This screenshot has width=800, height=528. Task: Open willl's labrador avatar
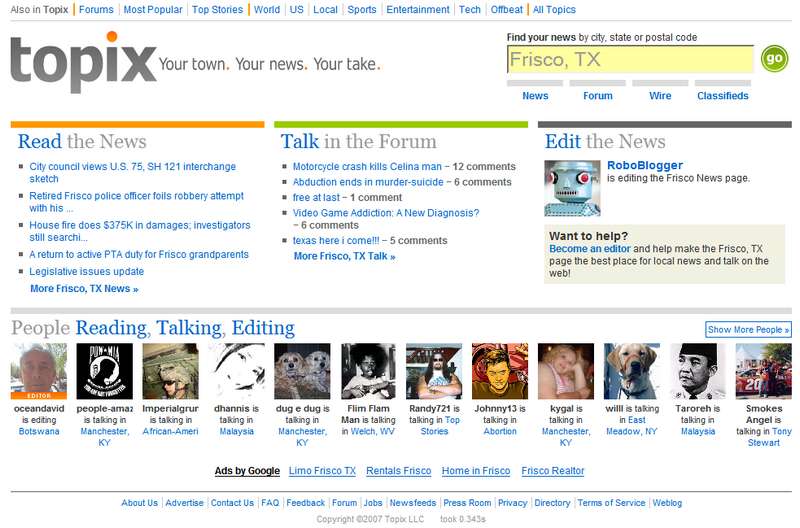(632, 371)
